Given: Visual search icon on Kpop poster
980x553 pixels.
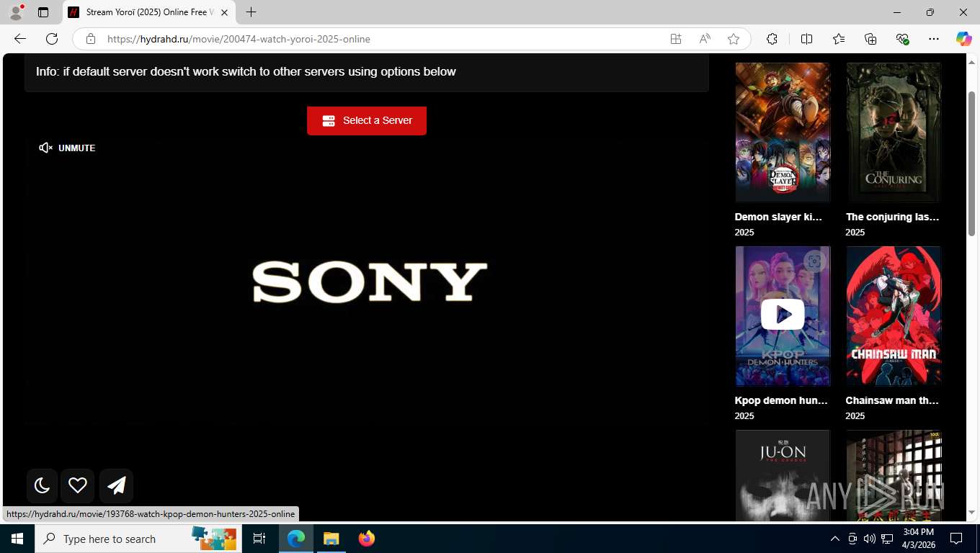Looking at the screenshot, I should tap(814, 261).
